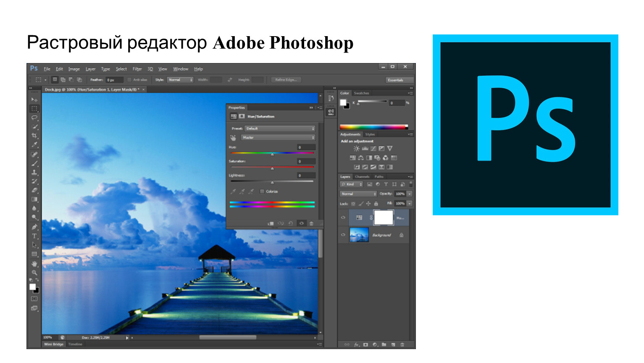Select the Zoom tool in the toolbox
The image size is (644, 363).
(x=34, y=273)
